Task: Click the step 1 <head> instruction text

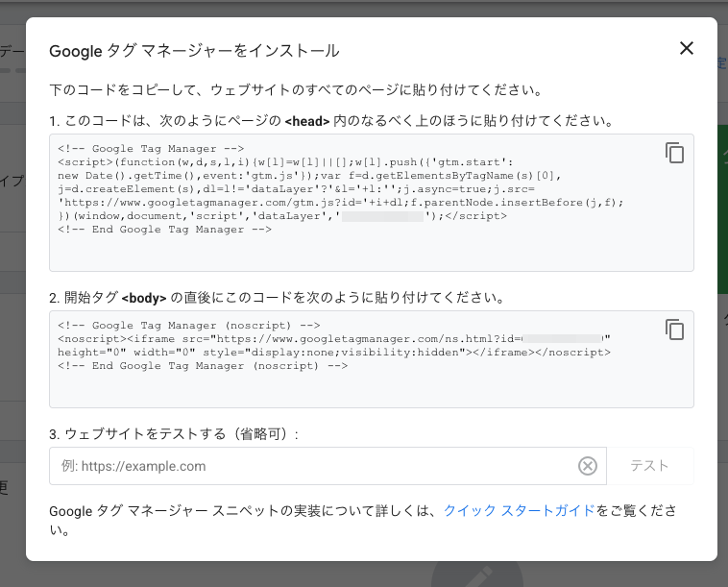Action: click(x=331, y=121)
